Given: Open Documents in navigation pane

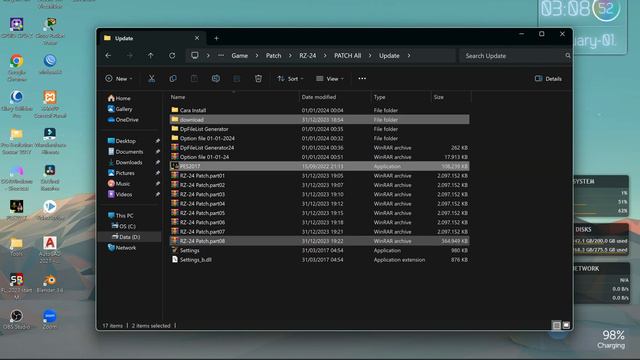Looking at the screenshot, I should [x=125, y=151].
